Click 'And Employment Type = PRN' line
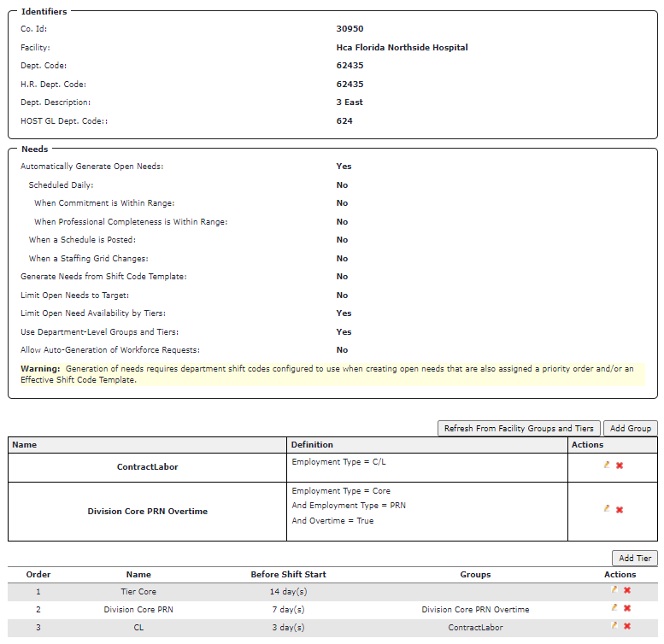The height and width of the screenshot is (644, 664). point(349,506)
